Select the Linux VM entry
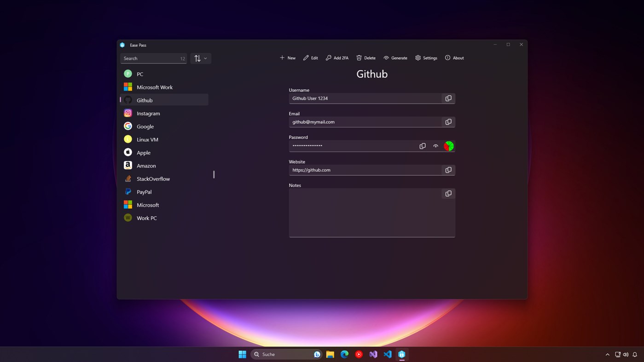 pos(164,139)
